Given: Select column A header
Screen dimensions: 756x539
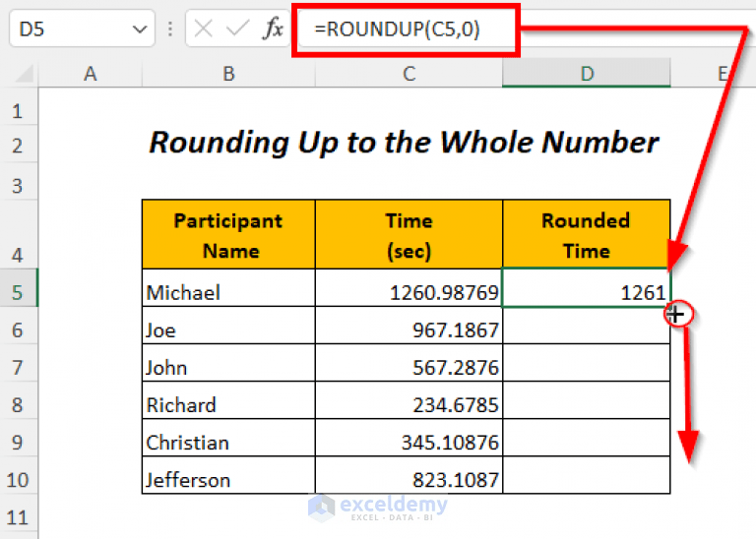Looking at the screenshot, I should 91,74.
